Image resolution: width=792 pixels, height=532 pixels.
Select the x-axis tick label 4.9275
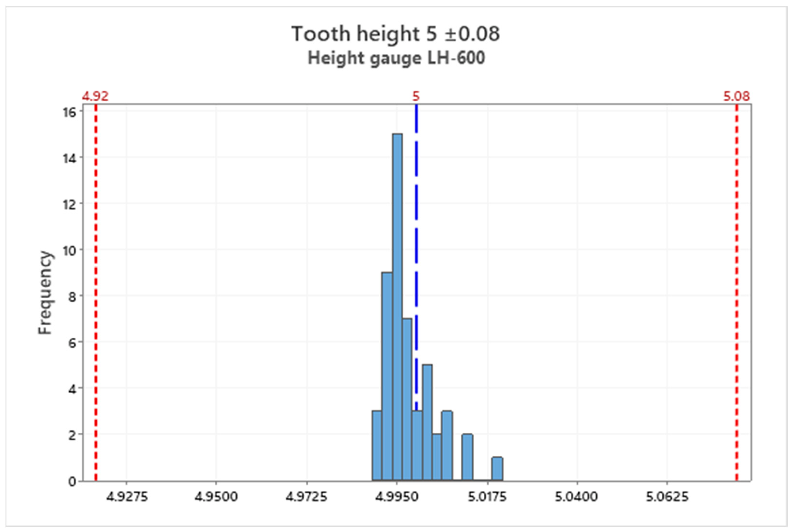(127, 497)
